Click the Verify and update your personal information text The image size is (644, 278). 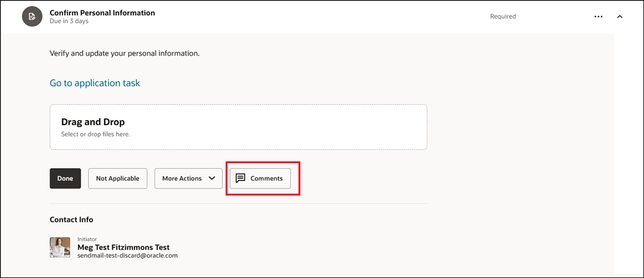pyautogui.click(x=125, y=53)
